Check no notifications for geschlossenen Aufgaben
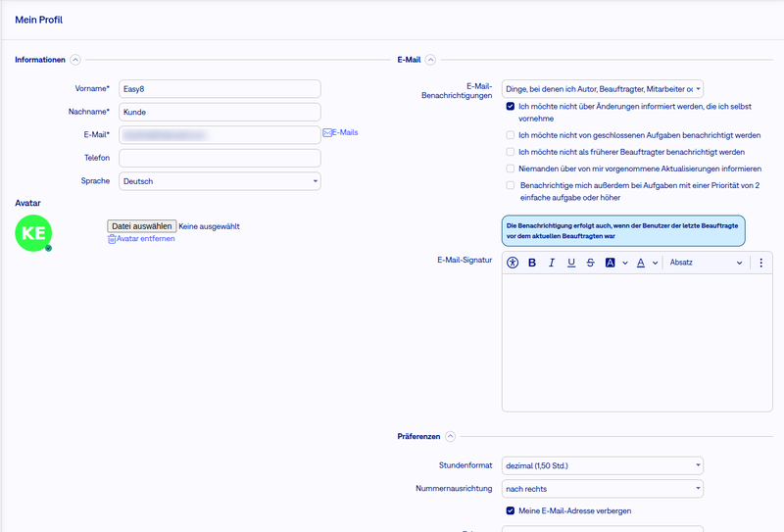The height and width of the screenshot is (532, 784). pyautogui.click(x=510, y=135)
